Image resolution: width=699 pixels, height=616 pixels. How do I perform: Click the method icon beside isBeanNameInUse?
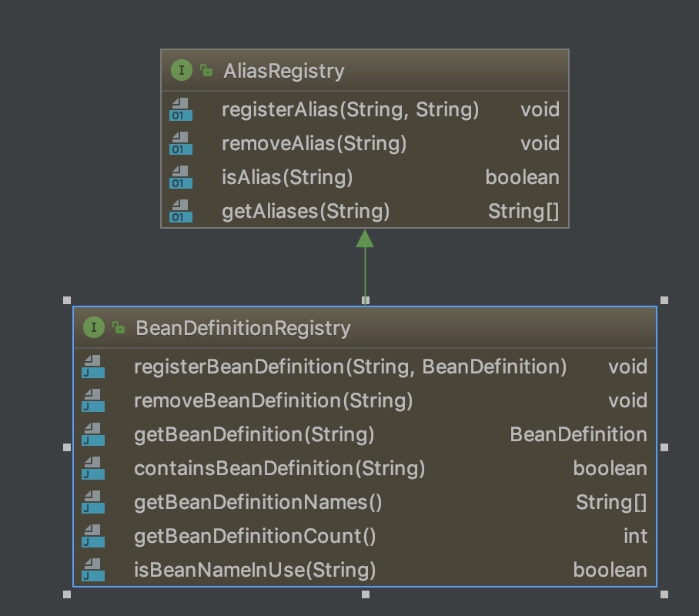[92, 571]
